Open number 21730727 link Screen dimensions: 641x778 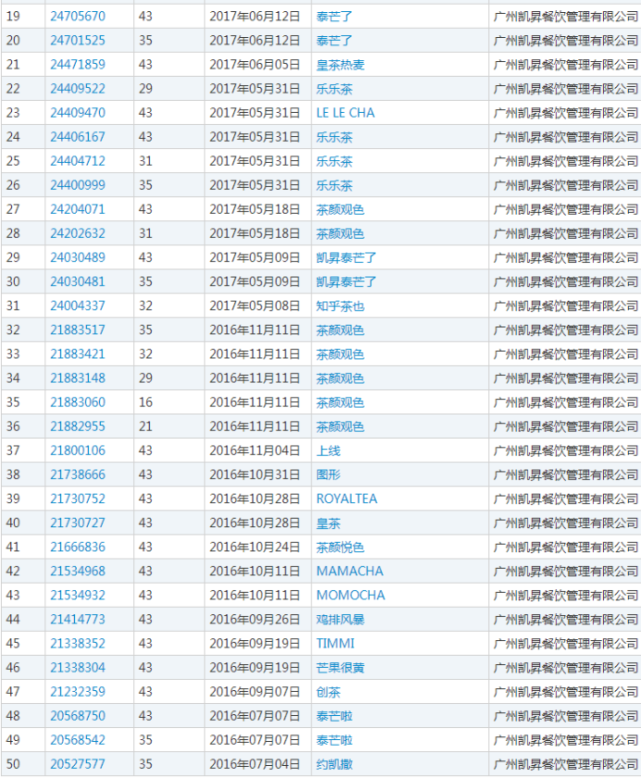tap(78, 523)
